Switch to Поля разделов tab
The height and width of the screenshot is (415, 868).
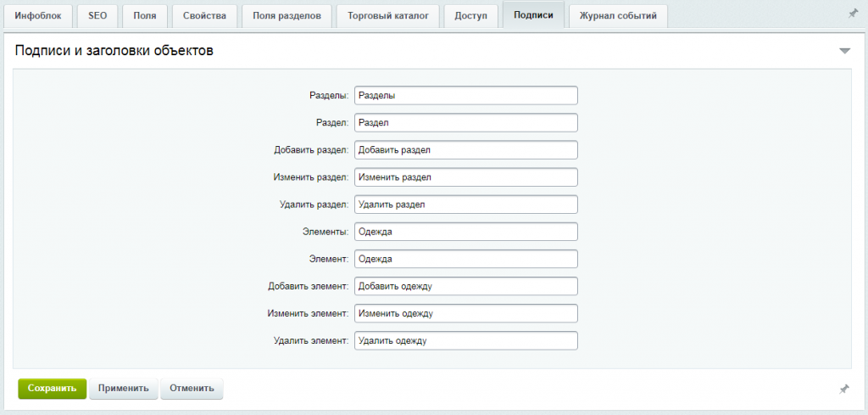tap(287, 15)
